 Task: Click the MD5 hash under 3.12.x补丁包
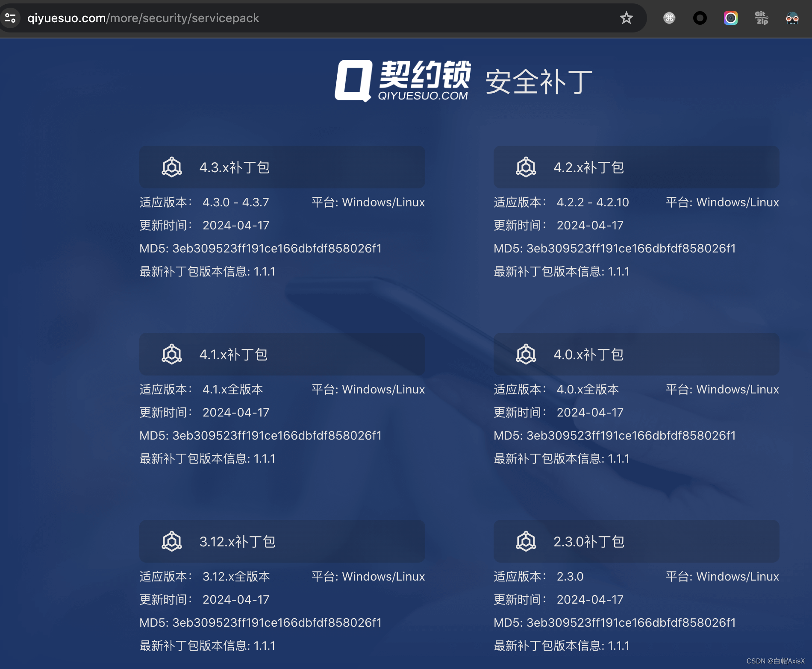point(277,622)
